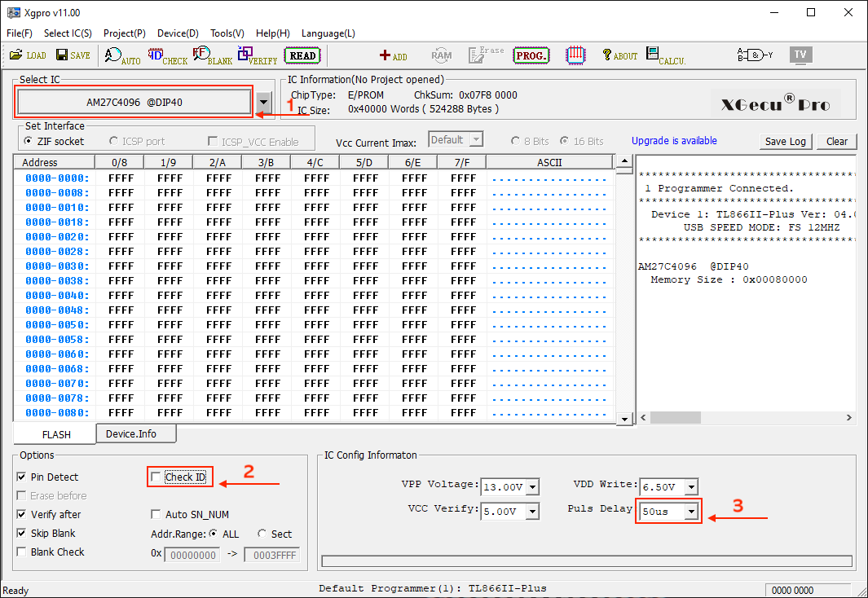Image resolution: width=868 pixels, height=598 pixels.
Task: Open the Device(D) menu
Action: click(x=178, y=33)
